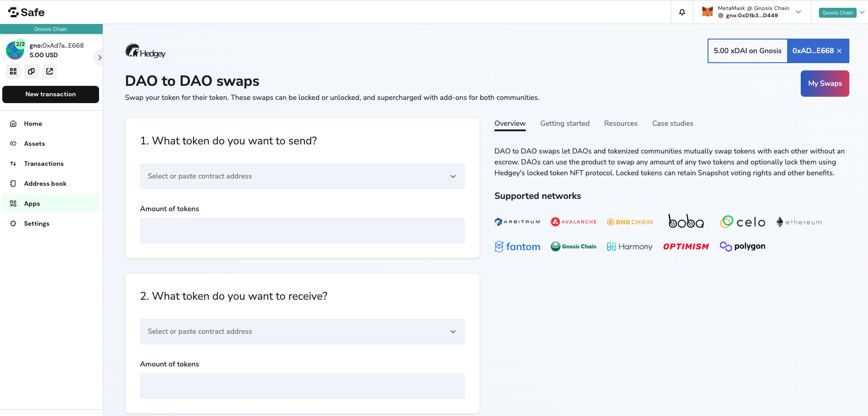Click the receive Amount of tokens field
868x416 pixels.
pyautogui.click(x=302, y=386)
